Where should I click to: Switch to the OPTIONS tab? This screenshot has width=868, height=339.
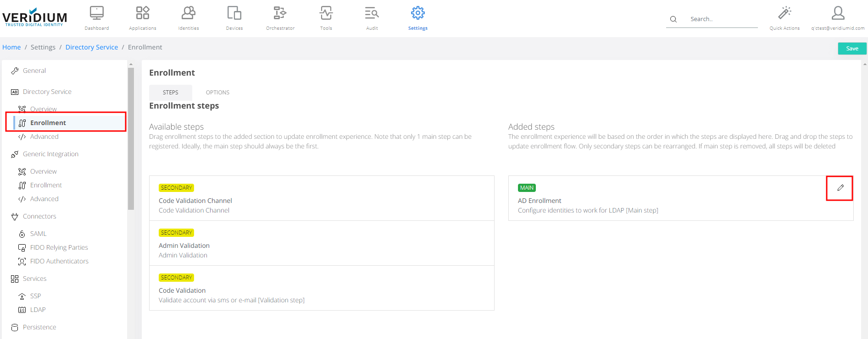[217, 93]
